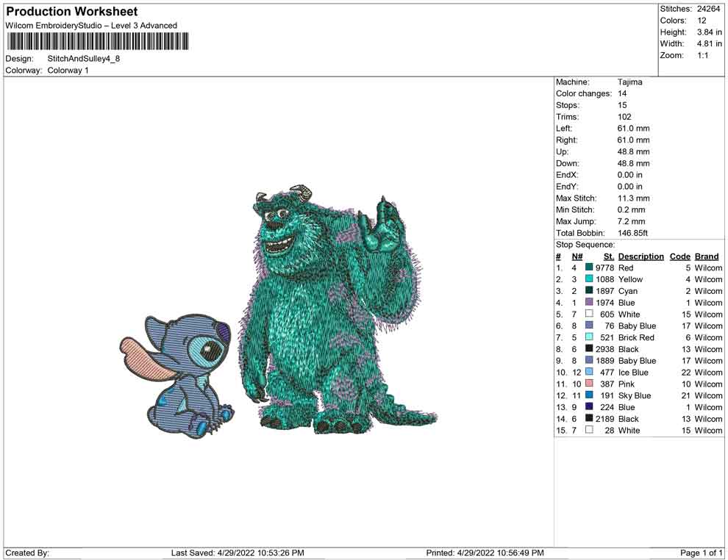The width and height of the screenshot is (728, 560).
Task: Click the Colorway 1 value
Action: click(68, 71)
